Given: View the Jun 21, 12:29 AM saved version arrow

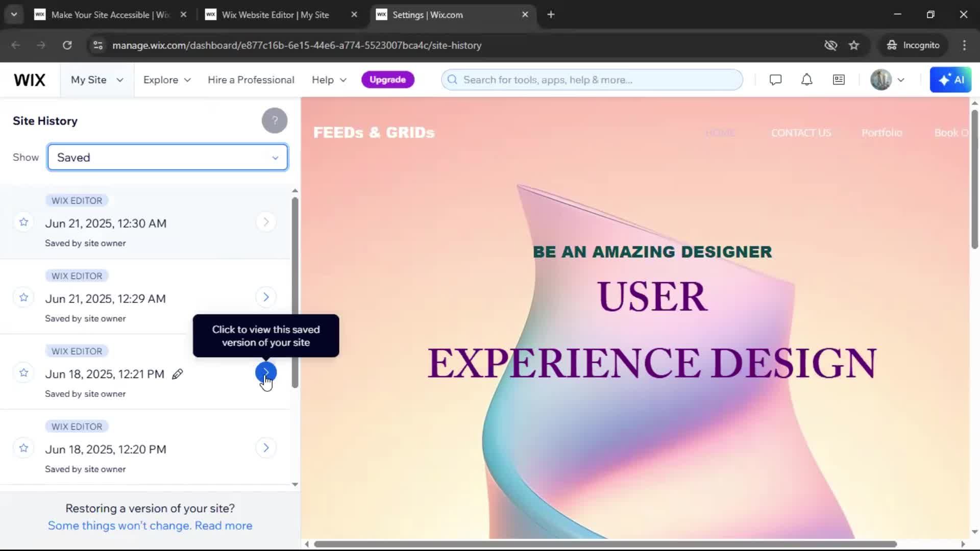Looking at the screenshot, I should tap(266, 297).
